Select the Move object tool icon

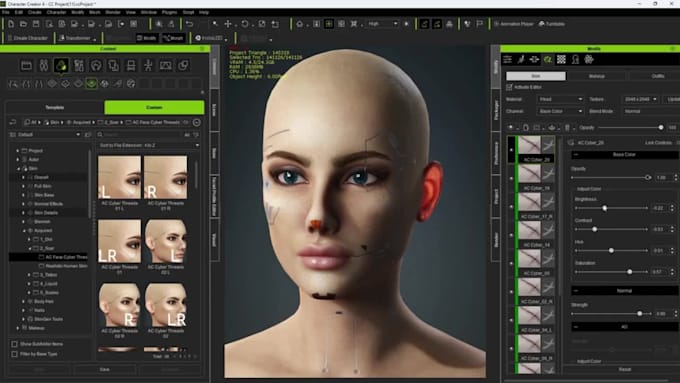228,24
